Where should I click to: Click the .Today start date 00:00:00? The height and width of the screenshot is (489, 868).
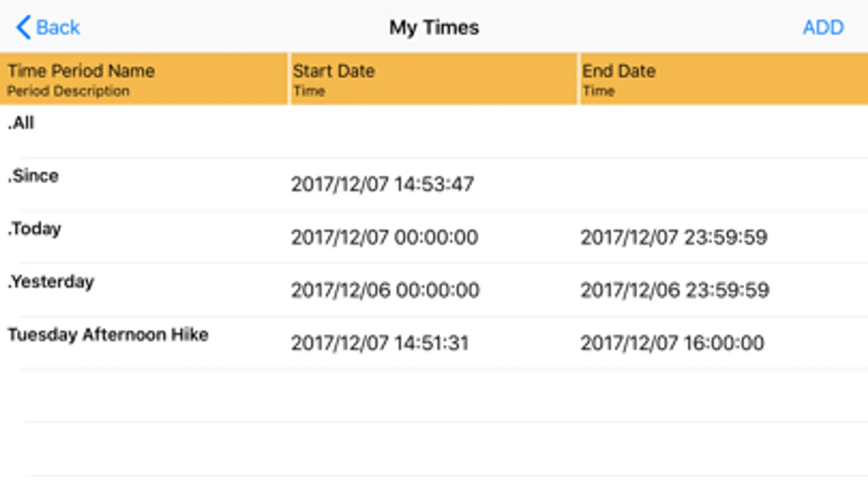384,237
